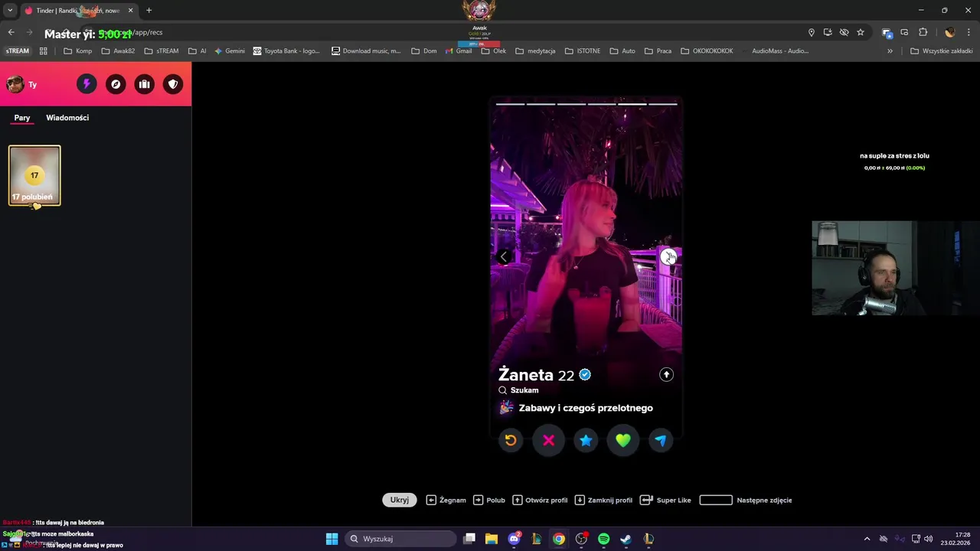The image size is (980, 551).
Task: Click the Super Like shortcut hint
Action: (665, 500)
